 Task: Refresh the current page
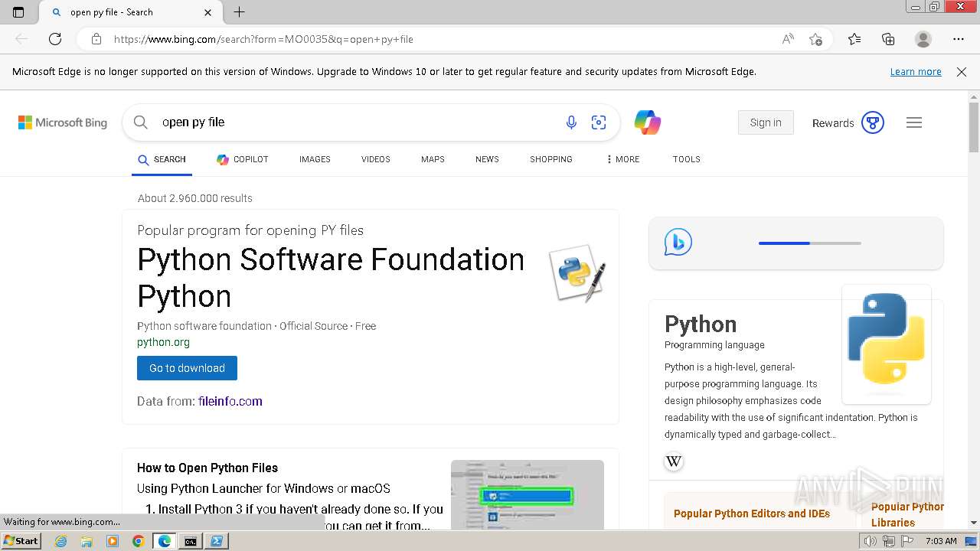pos(55,39)
